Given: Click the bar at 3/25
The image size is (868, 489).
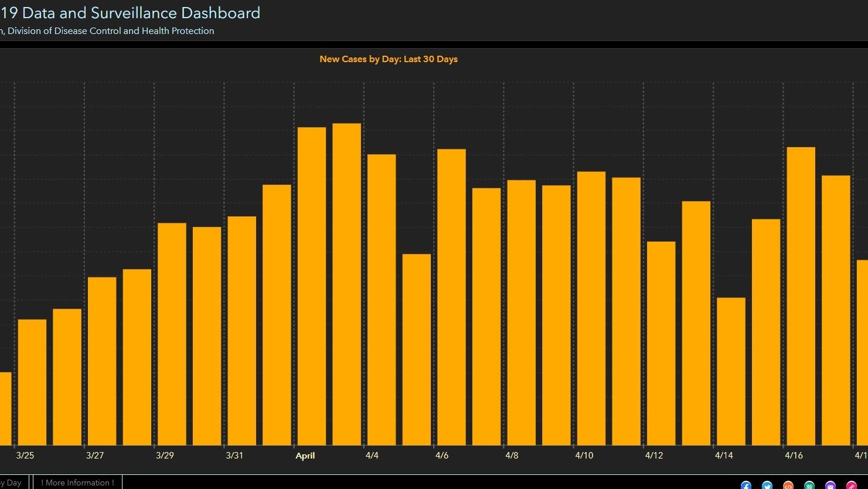Looking at the screenshot, I should pos(32,382).
